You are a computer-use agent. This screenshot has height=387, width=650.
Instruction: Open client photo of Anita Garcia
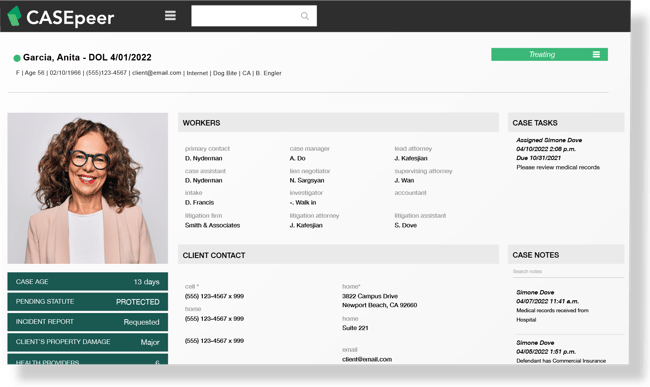click(87, 188)
